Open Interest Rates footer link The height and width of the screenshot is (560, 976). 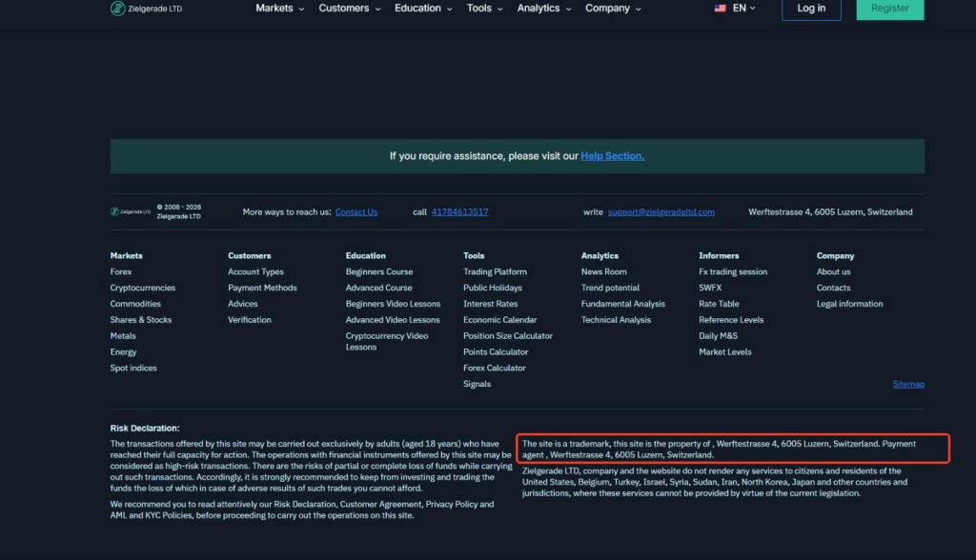pos(490,304)
